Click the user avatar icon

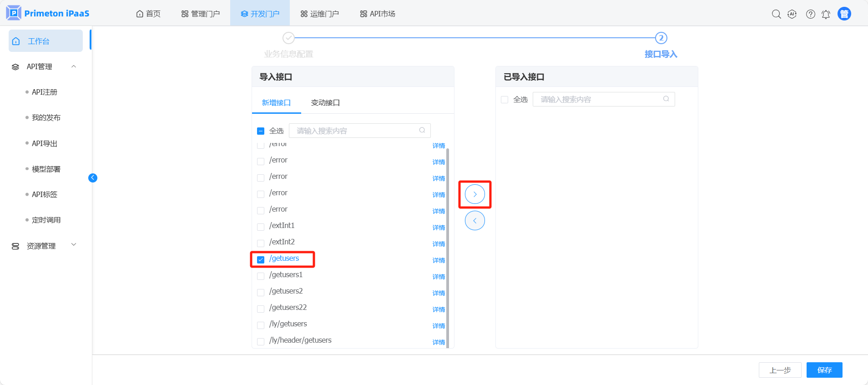click(844, 14)
